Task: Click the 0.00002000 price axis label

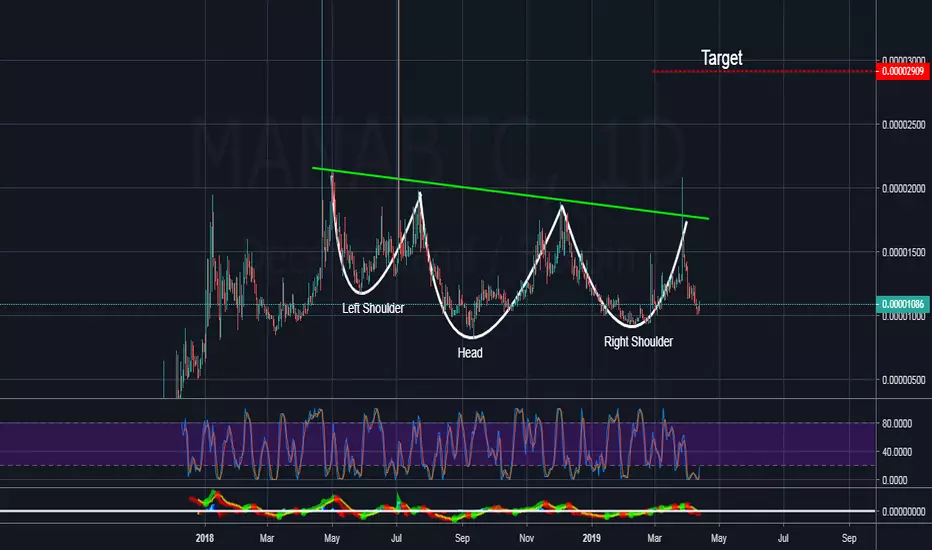Action: click(903, 188)
